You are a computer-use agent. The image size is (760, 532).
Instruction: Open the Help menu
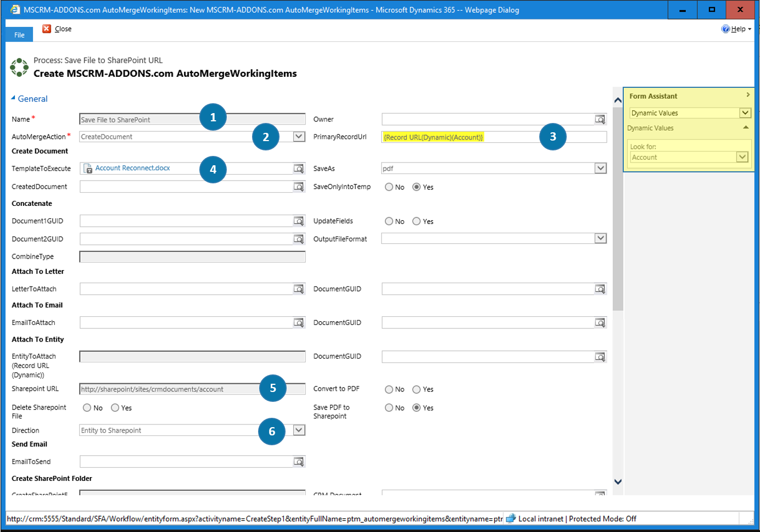pos(736,29)
